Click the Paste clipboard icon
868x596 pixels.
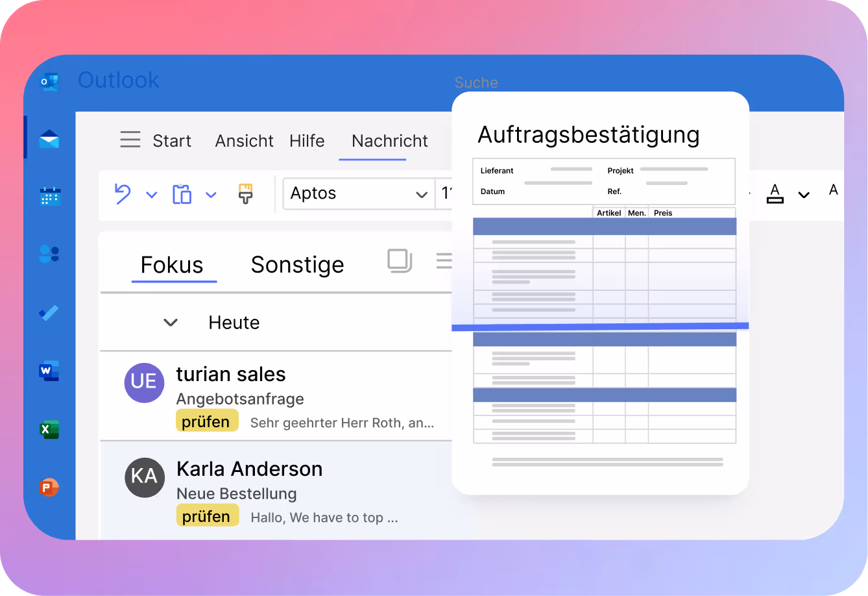tap(182, 194)
